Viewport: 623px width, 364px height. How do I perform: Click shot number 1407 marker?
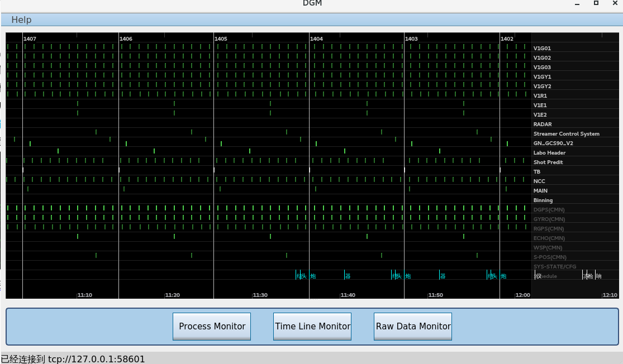click(30, 39)
